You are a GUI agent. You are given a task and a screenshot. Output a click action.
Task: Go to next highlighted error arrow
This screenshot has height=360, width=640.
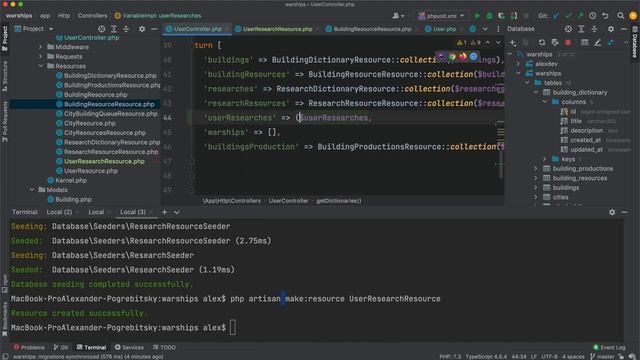pos(498,42)
